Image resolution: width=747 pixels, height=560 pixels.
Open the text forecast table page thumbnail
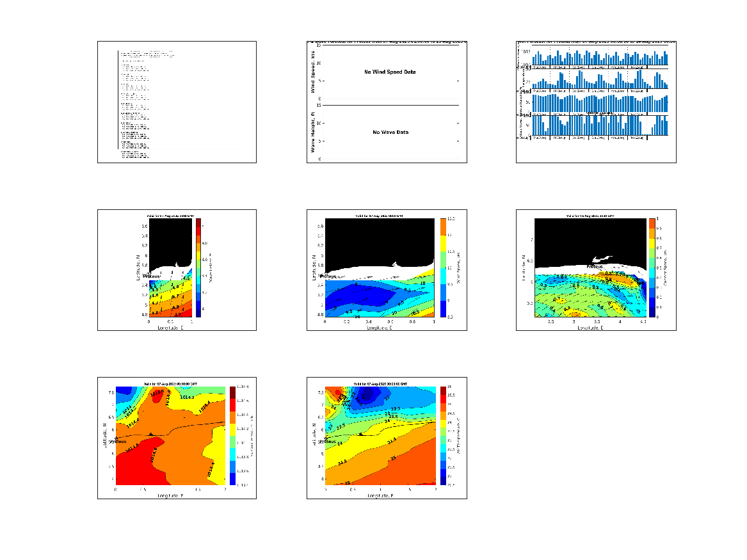(x=177, y=102)
